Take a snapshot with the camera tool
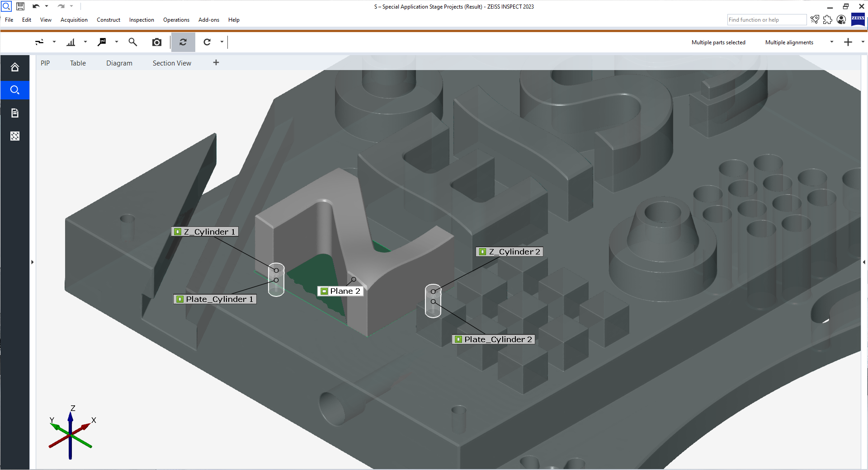 [156, 42]
